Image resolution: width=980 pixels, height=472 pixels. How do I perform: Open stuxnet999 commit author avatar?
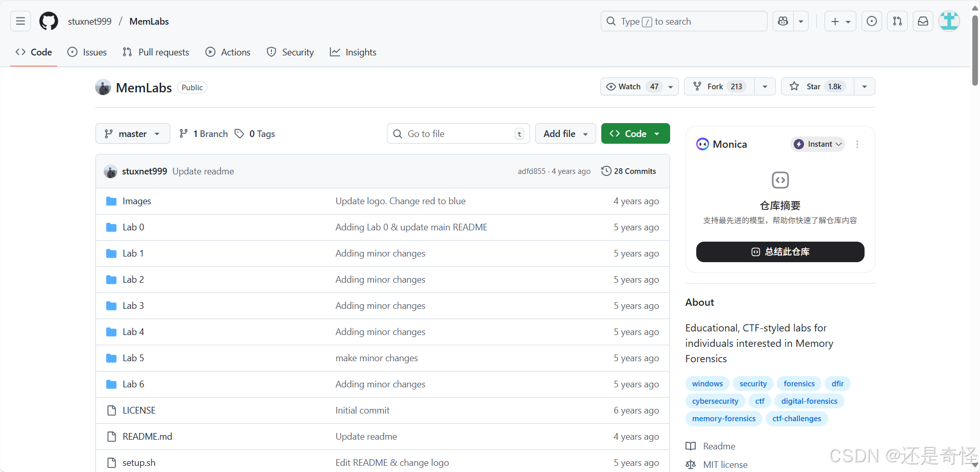110,171
